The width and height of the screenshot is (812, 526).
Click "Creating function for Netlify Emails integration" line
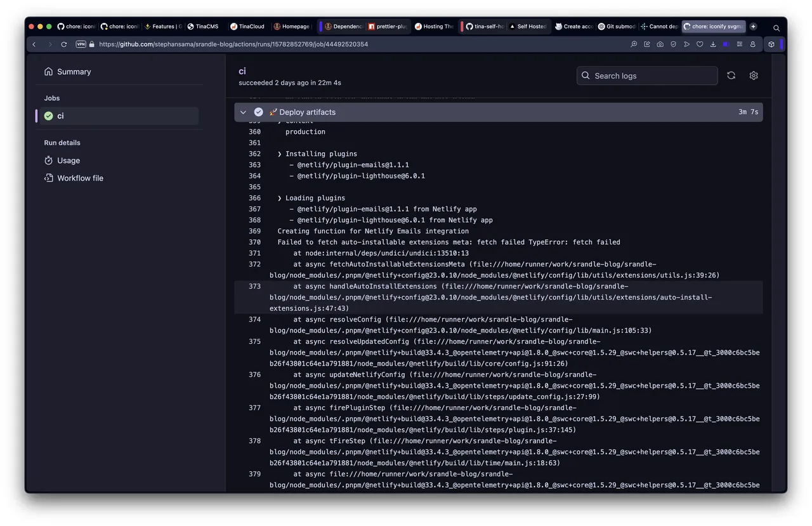point(373,231)
